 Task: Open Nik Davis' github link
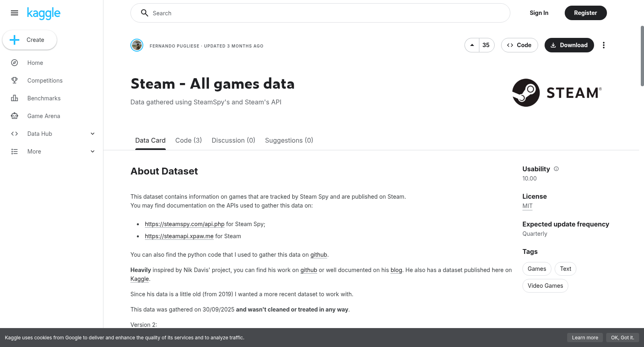click(309, 270)
